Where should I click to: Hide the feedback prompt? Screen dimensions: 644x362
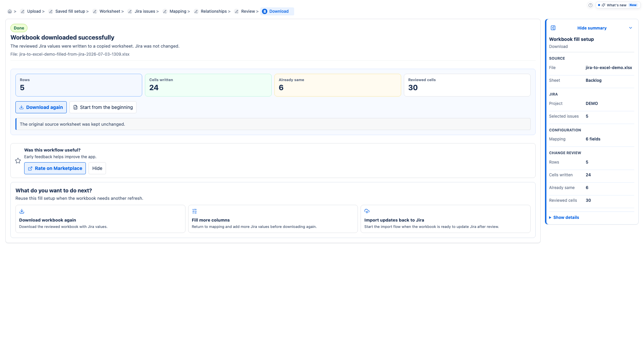pyautogui.click(x=97, y=168)
